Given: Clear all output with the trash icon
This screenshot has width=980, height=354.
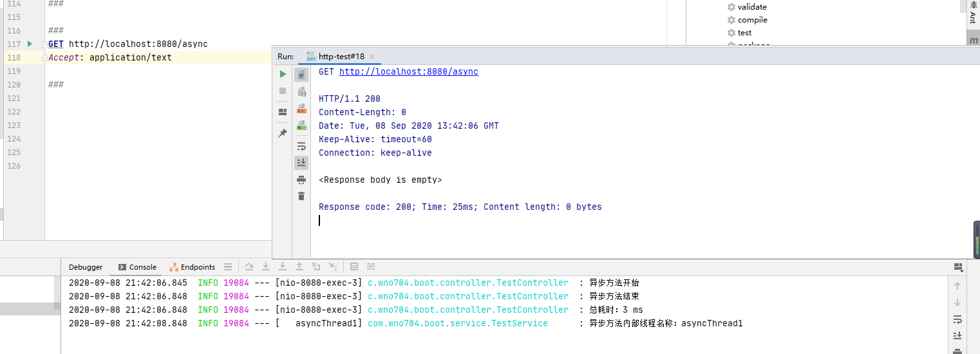Looking at the screenshot, I should (301, 196).
